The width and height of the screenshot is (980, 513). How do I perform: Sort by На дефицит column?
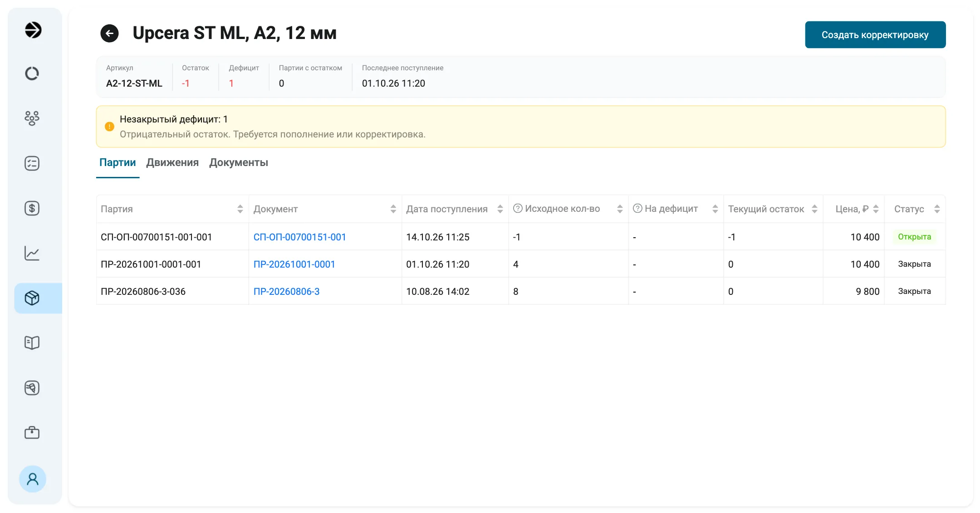pos(715,209)
